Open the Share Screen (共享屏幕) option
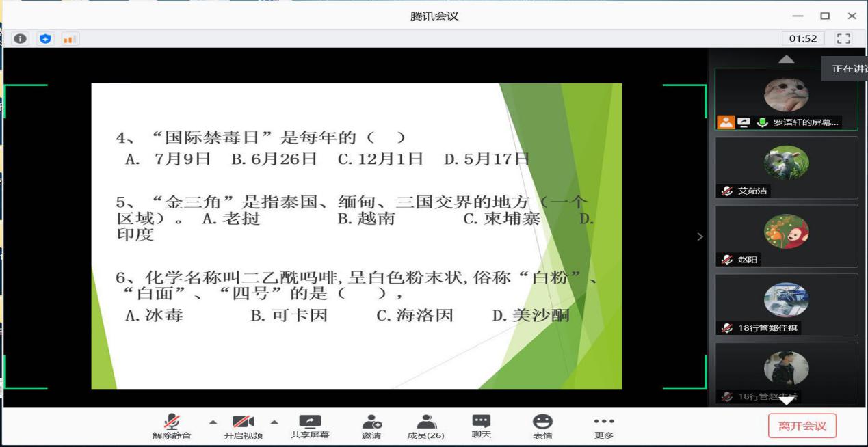The height and width of the screenshot is (447, 868). click(310, 426)
